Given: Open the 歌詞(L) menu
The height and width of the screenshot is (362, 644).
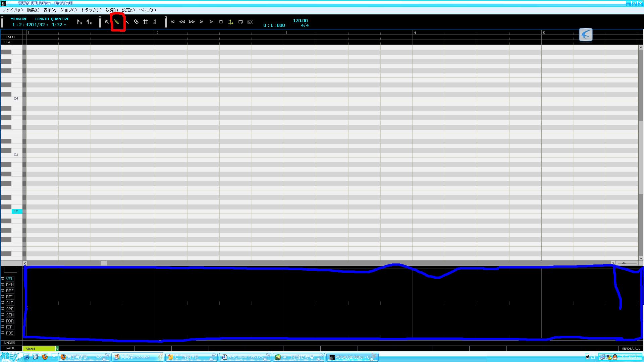Looking at the screenshot, I should [x=112, y=10].
